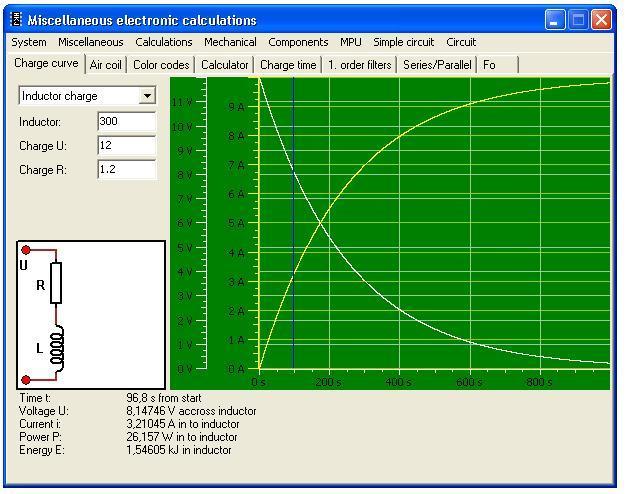Switch to the Charge time tab

pyautogui.click(x=288, y=65)
